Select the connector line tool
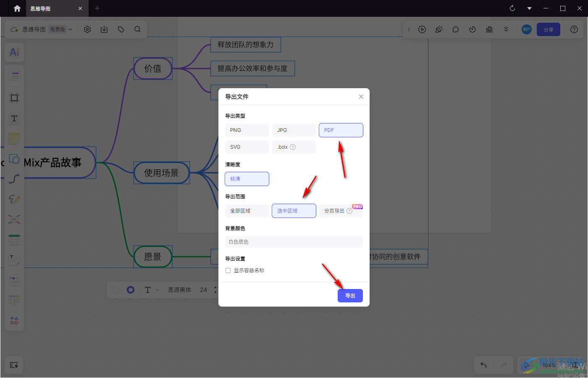The height and width of the screenshot is (378, 588). (14, 179)
